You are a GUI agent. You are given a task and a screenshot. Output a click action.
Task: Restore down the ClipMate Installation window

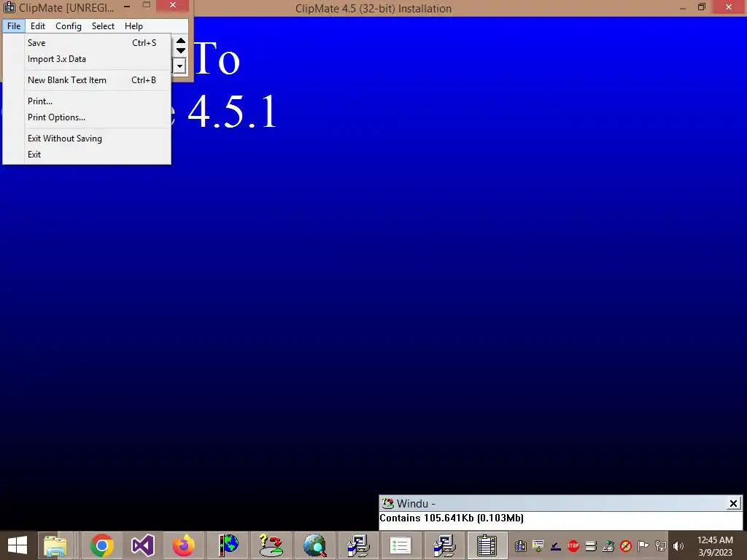point(701,7)
